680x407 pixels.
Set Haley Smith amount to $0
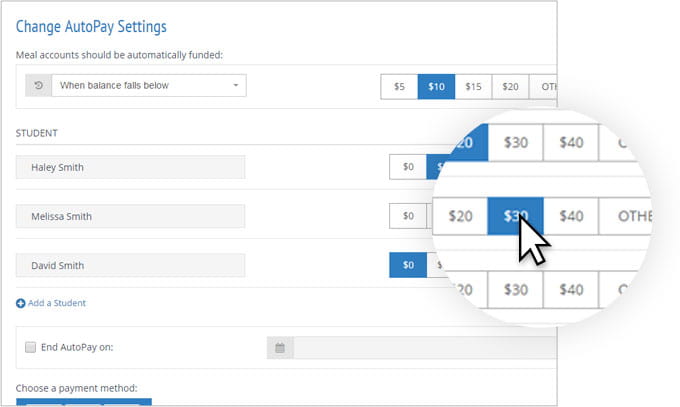pos(408,167)
